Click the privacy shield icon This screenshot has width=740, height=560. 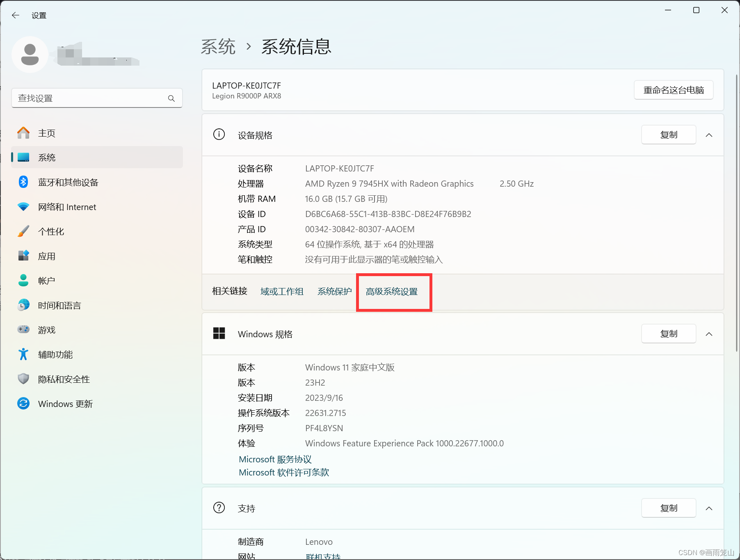tap(23, 379)
